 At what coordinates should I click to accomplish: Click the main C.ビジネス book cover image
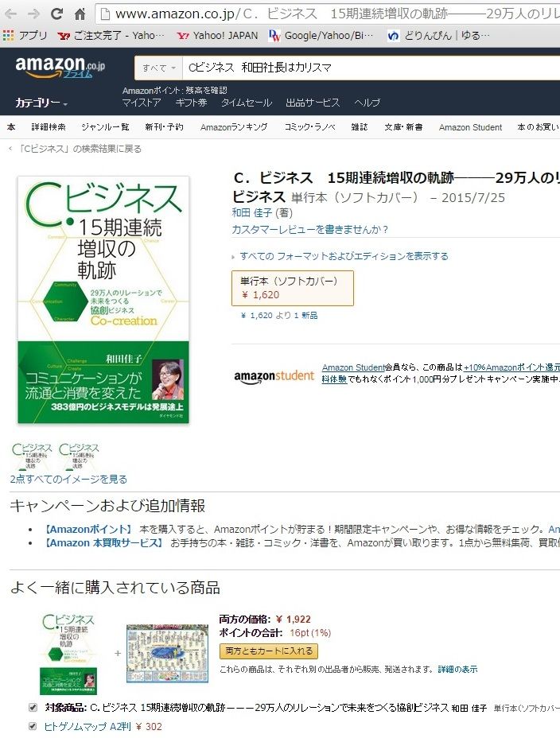point(103,300)
